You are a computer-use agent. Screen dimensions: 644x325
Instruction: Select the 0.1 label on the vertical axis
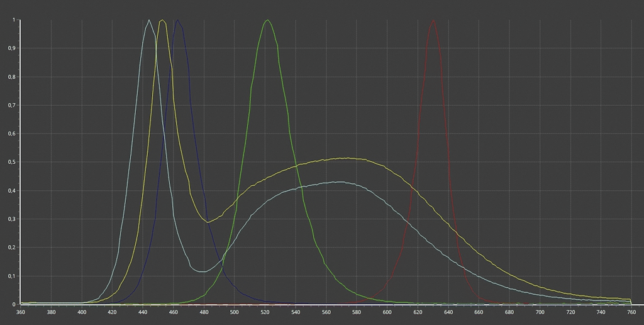click(x=12, y=276)
